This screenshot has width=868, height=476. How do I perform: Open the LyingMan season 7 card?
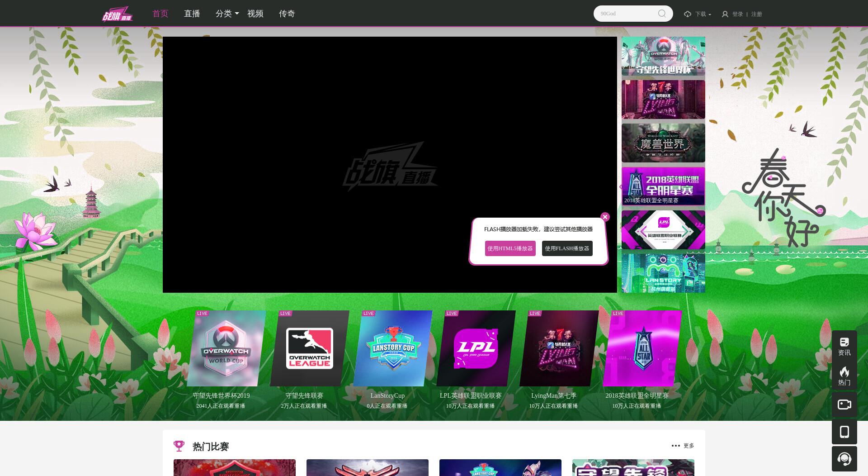(x=559, y=348)
